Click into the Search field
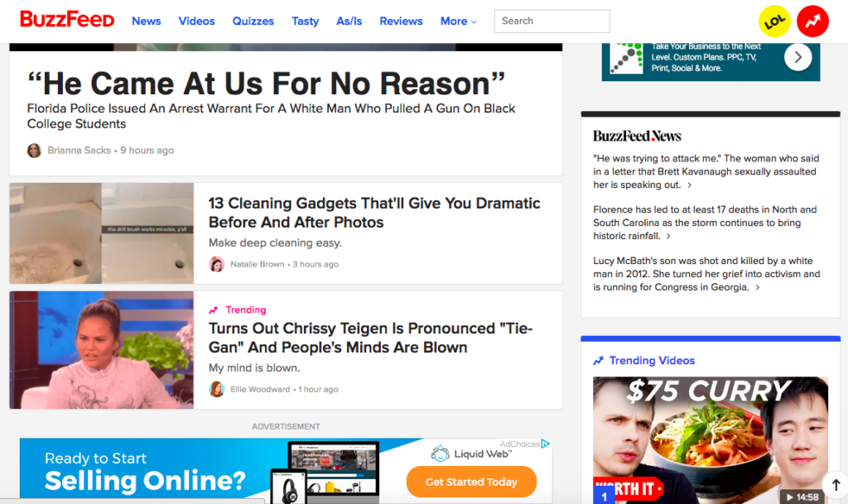This screenshot has width=848, height=504. pos(552,21)
